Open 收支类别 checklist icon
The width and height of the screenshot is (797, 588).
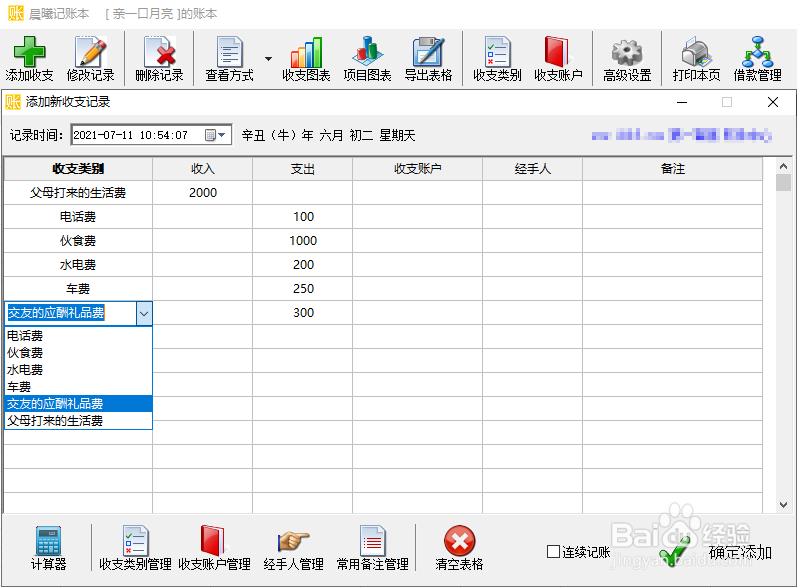coord(497,52)
